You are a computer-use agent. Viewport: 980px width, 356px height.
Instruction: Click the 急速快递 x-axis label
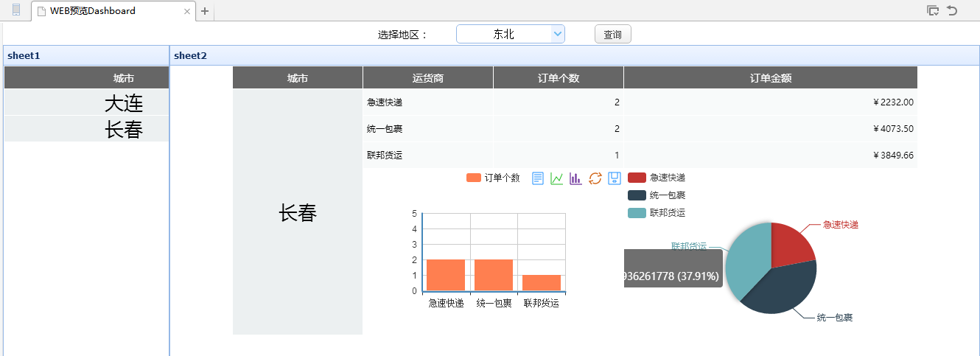tap(447, 303)
